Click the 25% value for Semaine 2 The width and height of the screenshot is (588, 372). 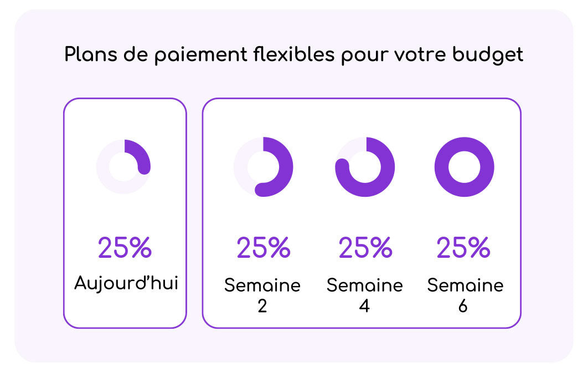tap(263, 248)
